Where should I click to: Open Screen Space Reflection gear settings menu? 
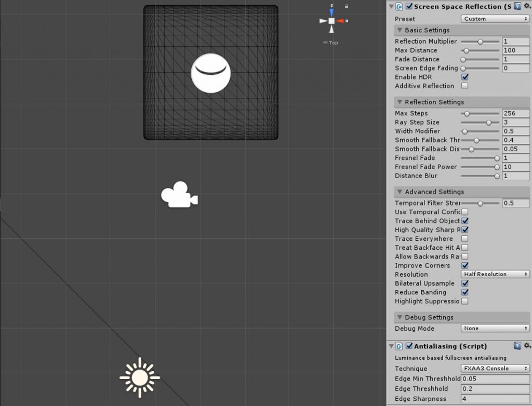[x=527, y=7]
